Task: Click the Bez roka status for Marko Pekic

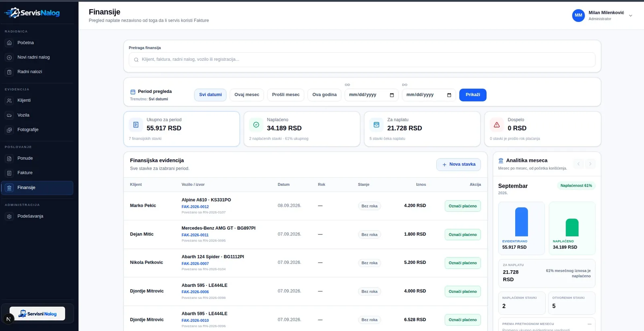Action: (369, 206)
